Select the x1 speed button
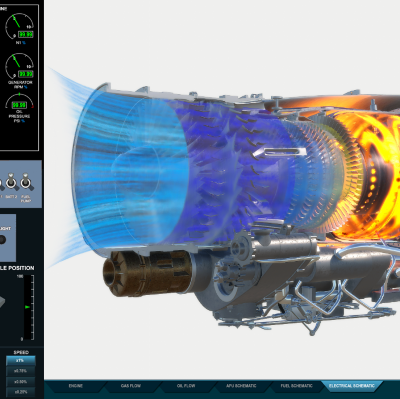The image size is (400, 399). [x=21, y=361]
